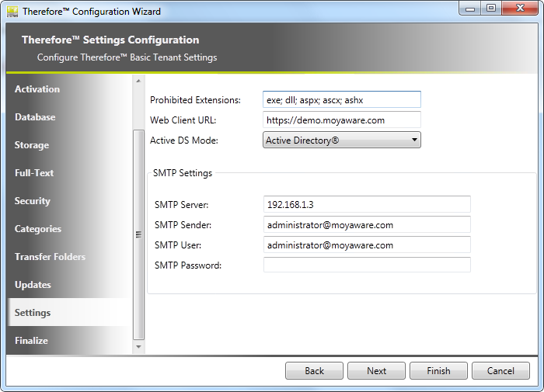Open the Security settings step
The width and height of the screenshot is (544, 392).
tap(33, 201)
